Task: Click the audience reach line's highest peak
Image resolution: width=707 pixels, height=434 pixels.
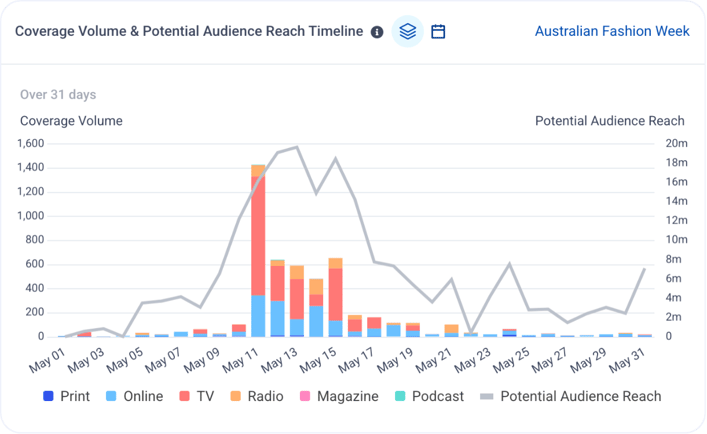Action: [x=297, y=147]
